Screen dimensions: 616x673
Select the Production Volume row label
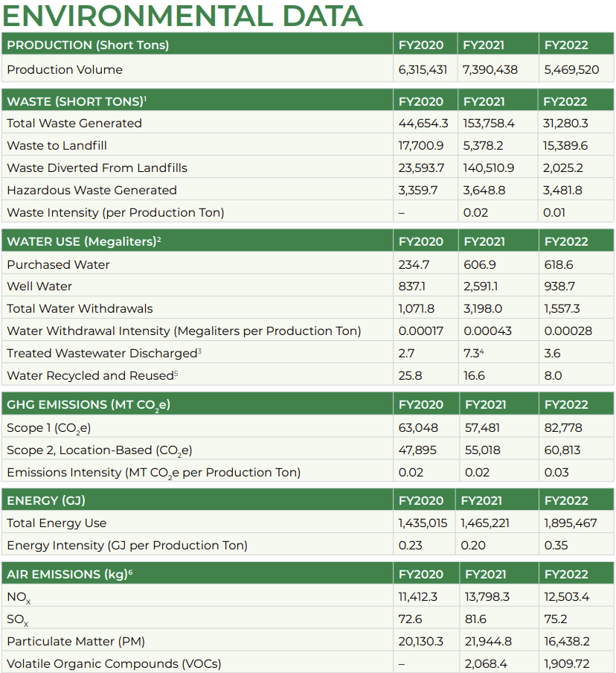(65, 70)
